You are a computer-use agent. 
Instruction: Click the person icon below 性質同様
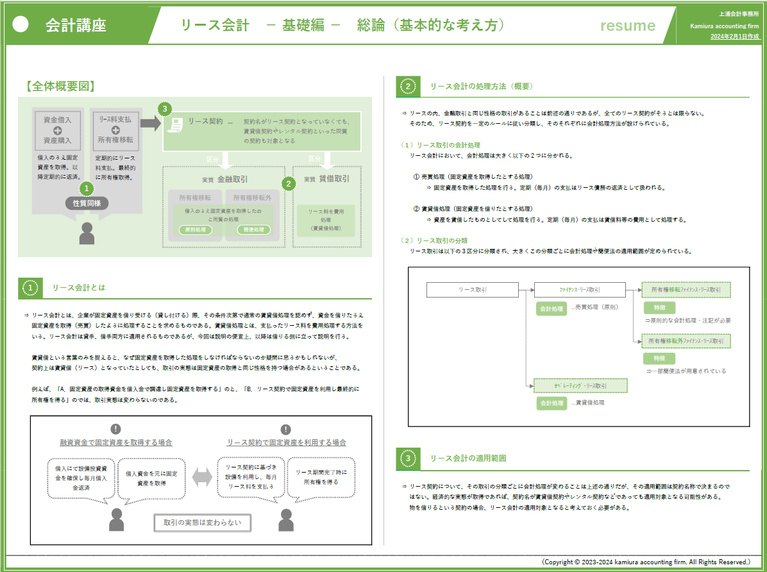(x=87, y=233)
